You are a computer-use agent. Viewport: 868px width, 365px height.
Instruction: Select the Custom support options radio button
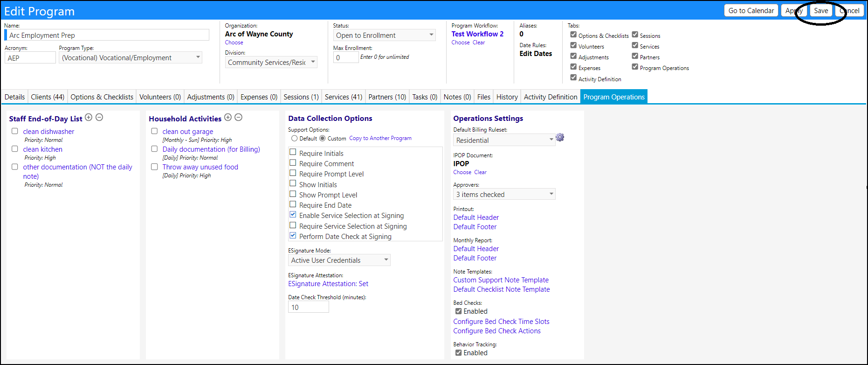[323, 139]
